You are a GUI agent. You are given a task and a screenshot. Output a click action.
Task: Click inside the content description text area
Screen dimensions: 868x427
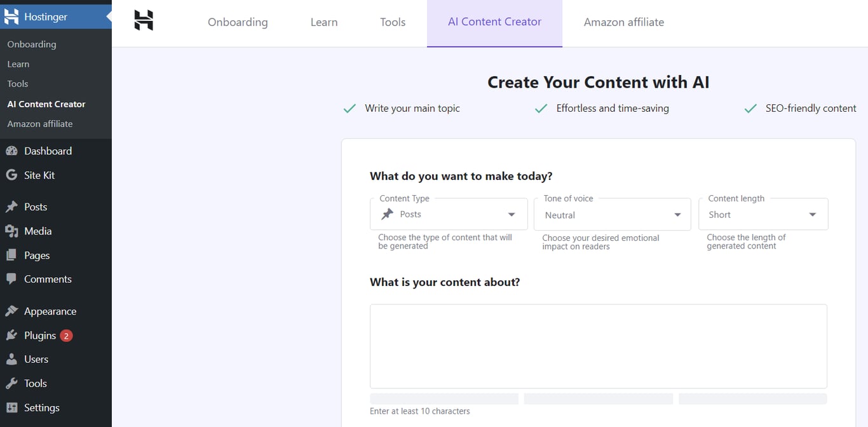click(598, 346)
